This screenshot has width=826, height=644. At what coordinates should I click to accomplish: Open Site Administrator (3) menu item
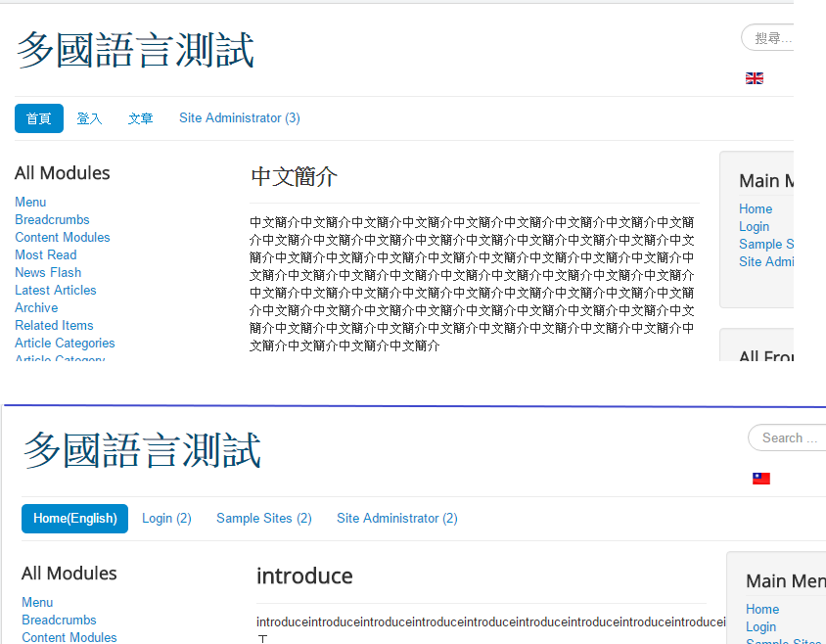pos(239,118)
